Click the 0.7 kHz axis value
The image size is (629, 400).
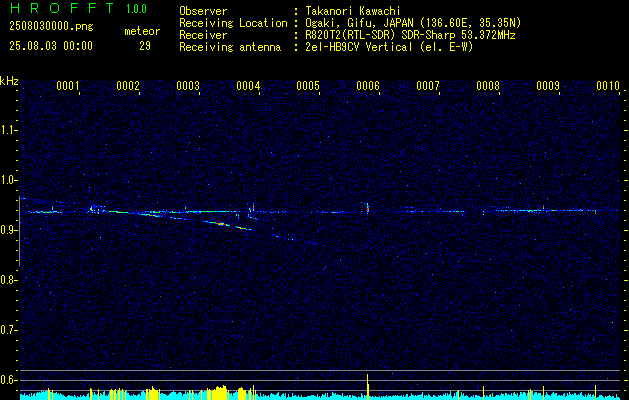(9, 330)
